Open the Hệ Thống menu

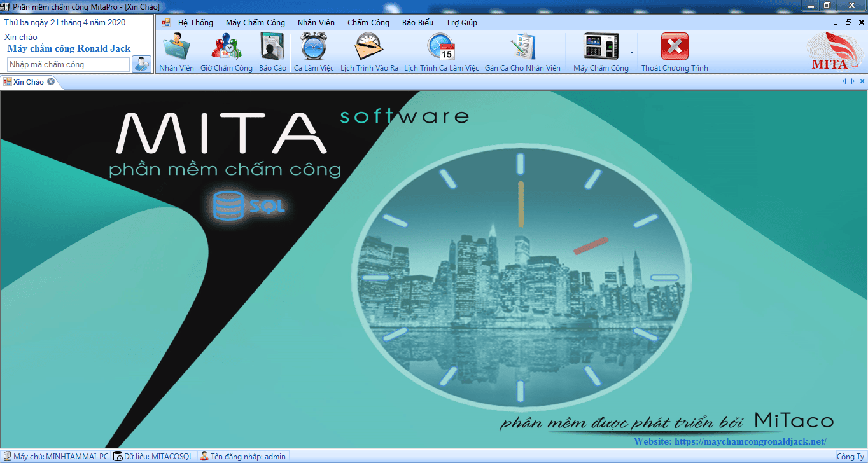click(195, 23)
